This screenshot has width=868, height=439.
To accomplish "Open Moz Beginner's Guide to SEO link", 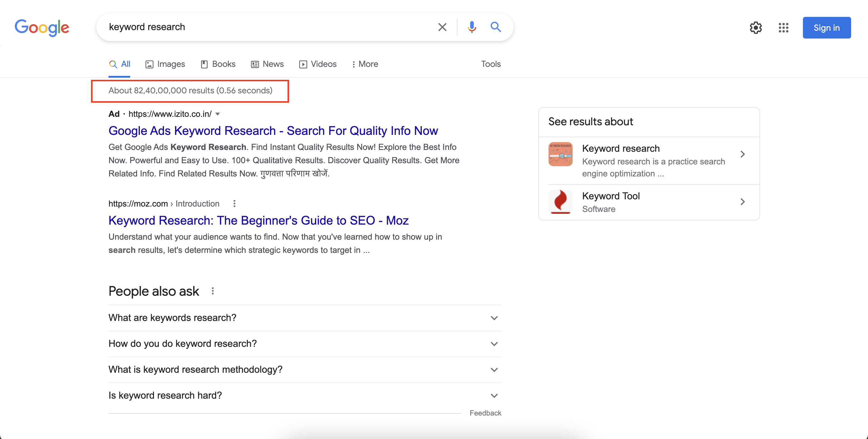I will 259,220.
